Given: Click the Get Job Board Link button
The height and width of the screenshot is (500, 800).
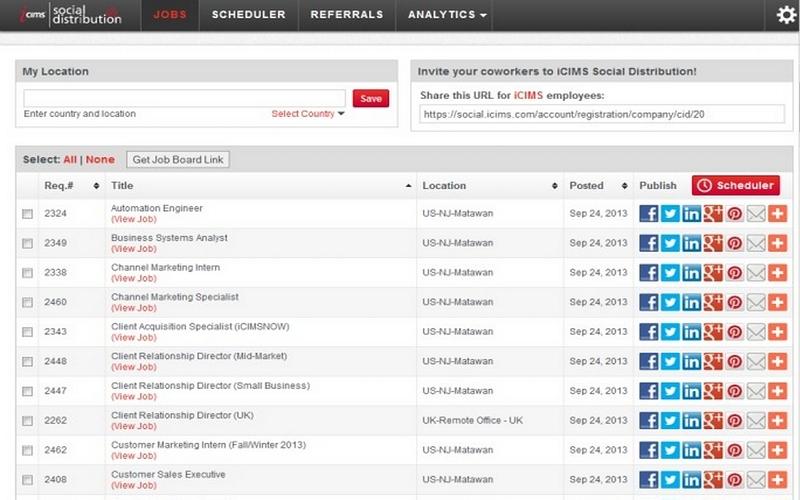Looking at the screenshot, I should click(180, 160).
